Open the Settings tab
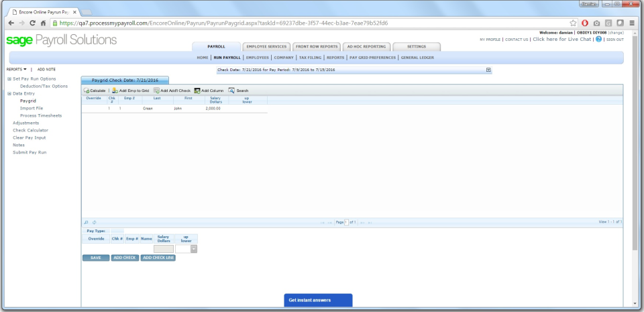This screenshot has height=312, width=644. tap(416, 47)
